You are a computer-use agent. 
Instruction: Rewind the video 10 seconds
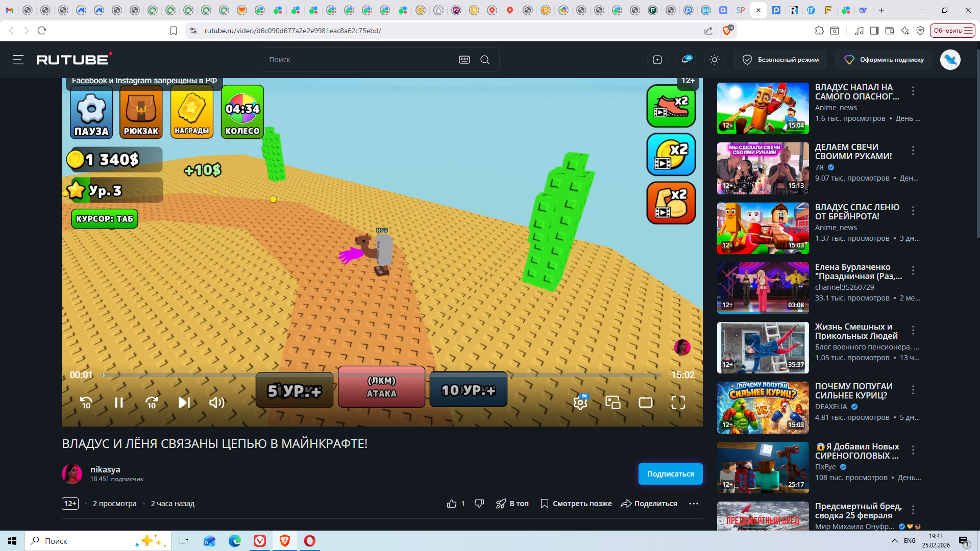86,403
